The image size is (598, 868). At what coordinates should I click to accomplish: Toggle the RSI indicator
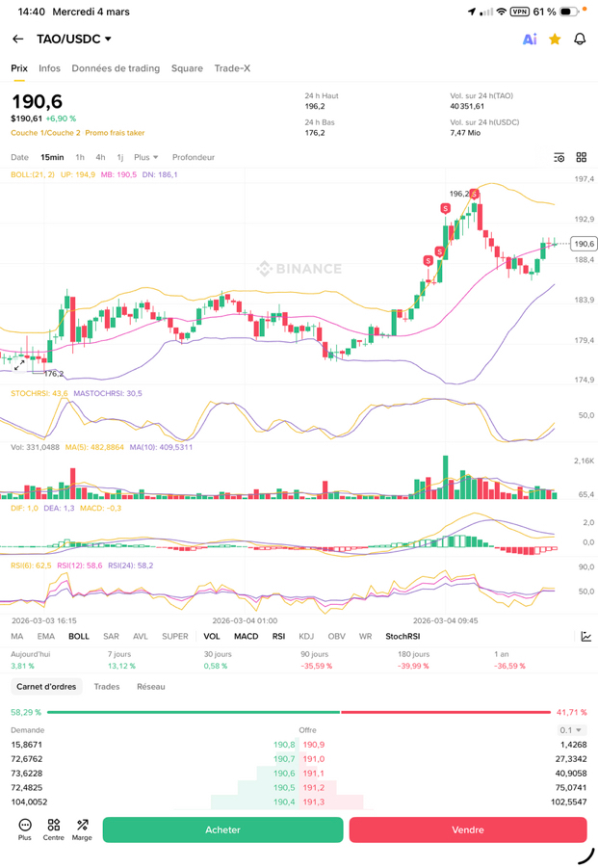pos(279,637)
